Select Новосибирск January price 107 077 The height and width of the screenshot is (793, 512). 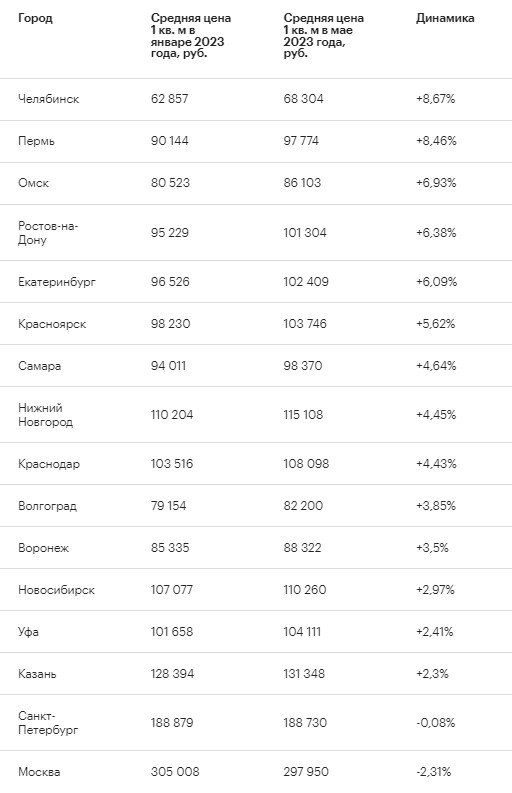pos(172,590)
